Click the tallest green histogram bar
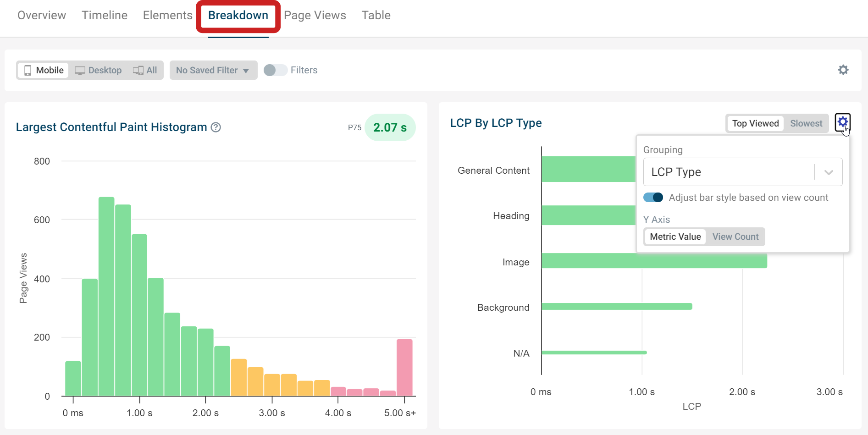 coord(106,297)
